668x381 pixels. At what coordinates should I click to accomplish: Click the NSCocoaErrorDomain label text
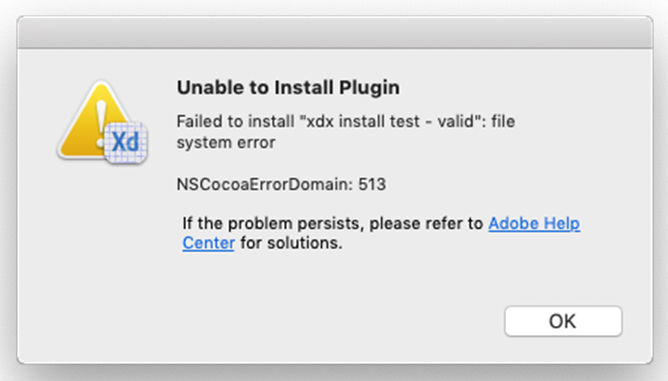coord(265,184)
